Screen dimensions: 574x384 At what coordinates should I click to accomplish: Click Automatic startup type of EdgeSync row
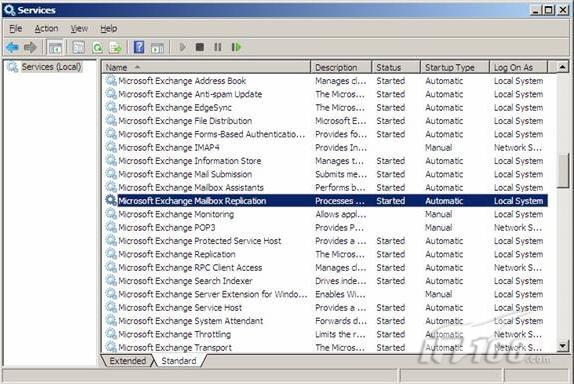[444, 108]
